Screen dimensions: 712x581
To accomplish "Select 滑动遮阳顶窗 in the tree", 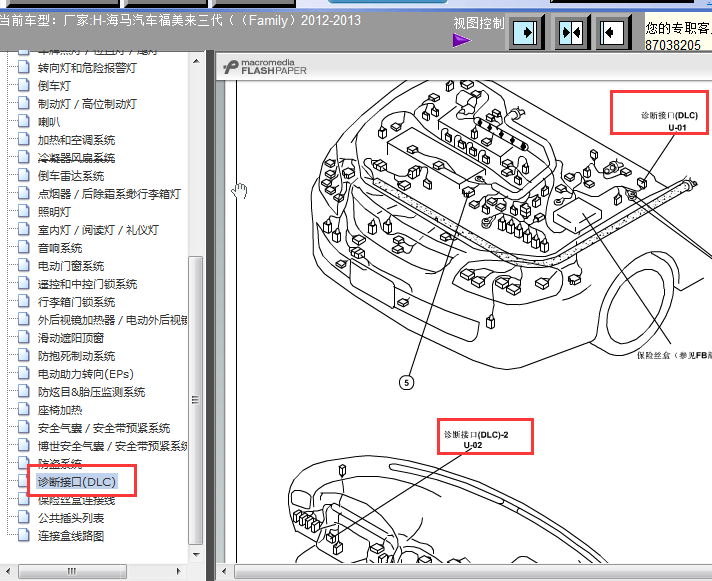I will [71, 338].
